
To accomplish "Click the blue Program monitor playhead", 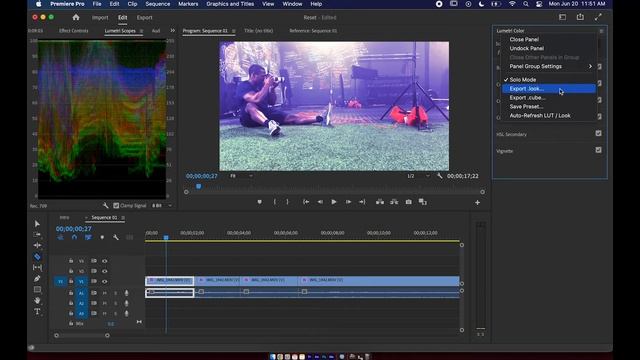I will tap(198, 186).
